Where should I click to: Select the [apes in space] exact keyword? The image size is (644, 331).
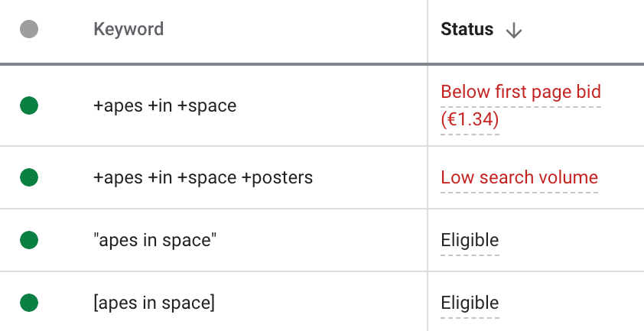click(x=154, y=303)
